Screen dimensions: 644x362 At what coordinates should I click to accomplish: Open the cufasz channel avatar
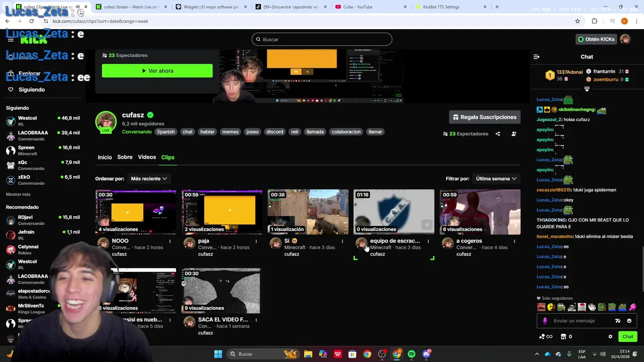click(106, 122)
